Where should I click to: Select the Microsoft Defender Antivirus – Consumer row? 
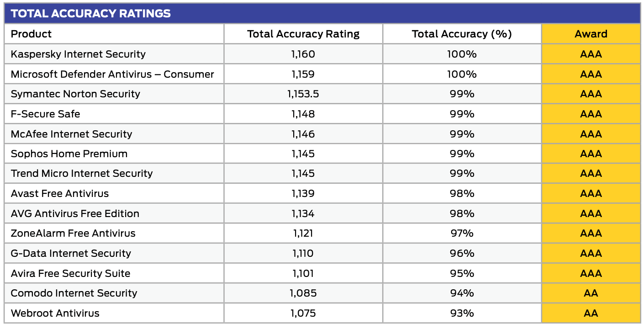pos(112,74)
